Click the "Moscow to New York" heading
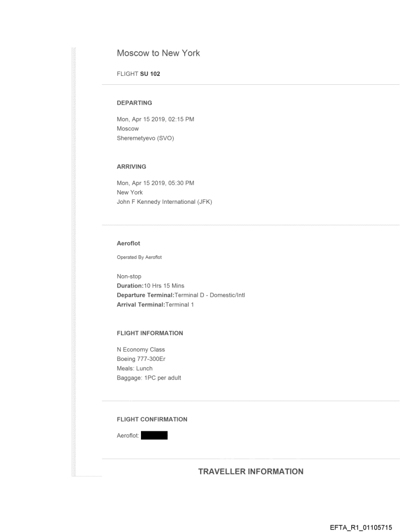405x532 pixels. click(x=158, y=53)
